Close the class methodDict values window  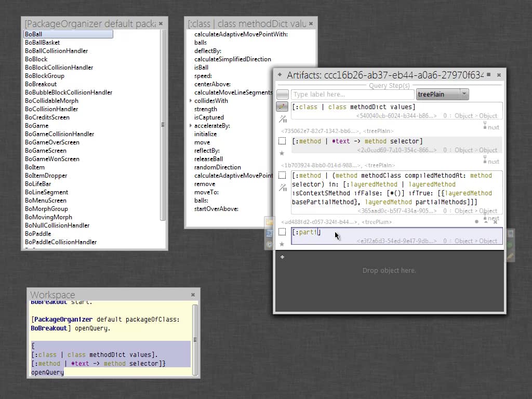(x=311, y=23)
